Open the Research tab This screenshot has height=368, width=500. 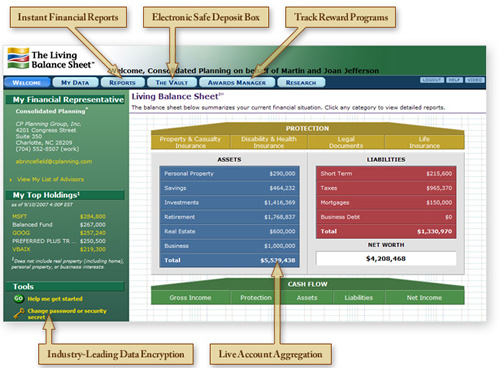[x=301, y=82]
